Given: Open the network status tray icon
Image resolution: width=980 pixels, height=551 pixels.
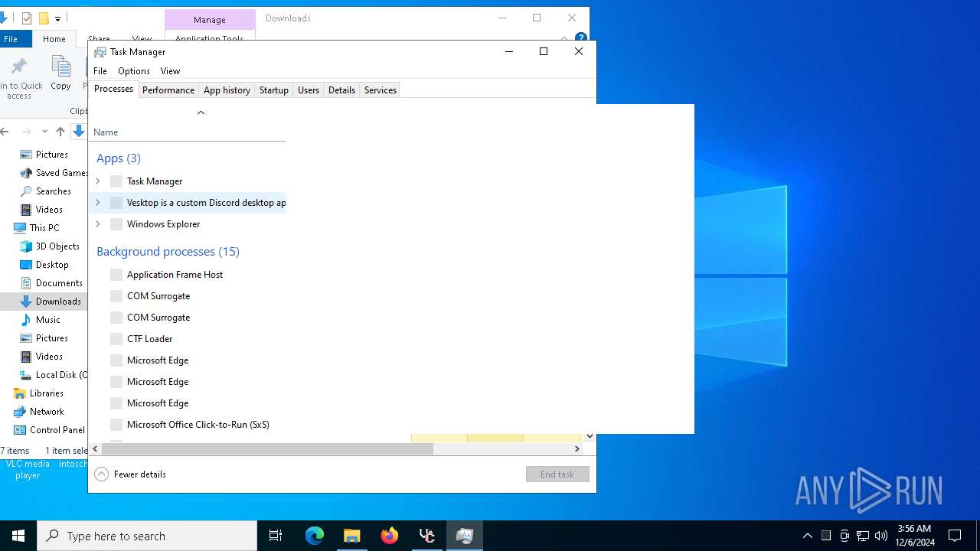Looking at the screenshot, I should [863, 536].
